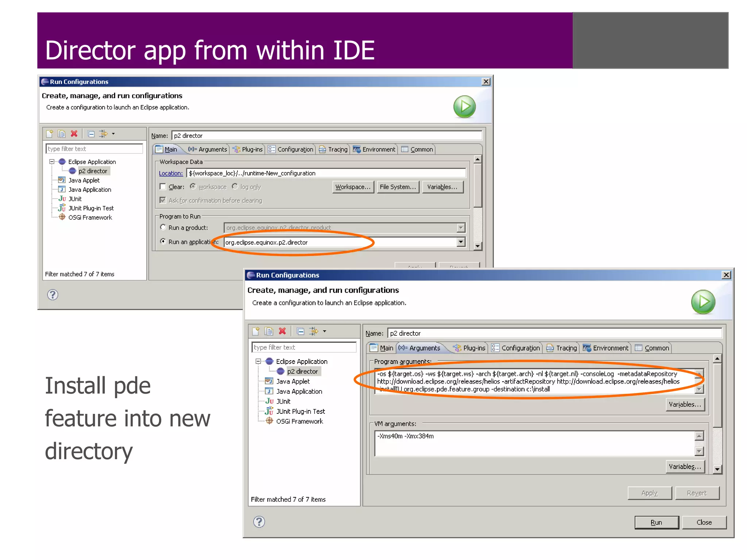Click the File System... button
The width and height of the screenshot is (747, 560).
click(x=398, y=187)
